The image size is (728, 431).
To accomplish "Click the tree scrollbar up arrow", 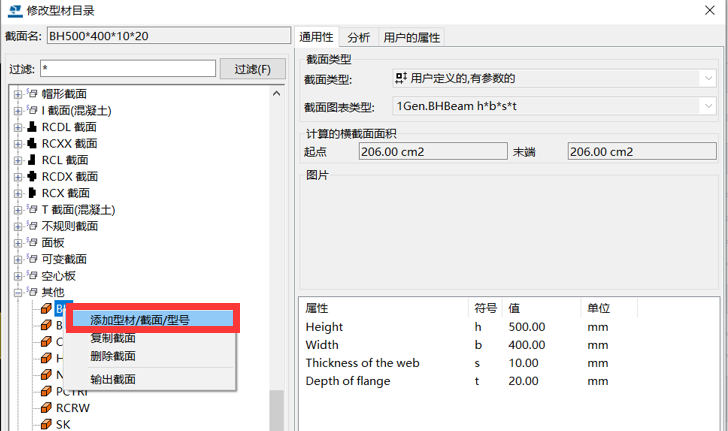I will 276,93.
